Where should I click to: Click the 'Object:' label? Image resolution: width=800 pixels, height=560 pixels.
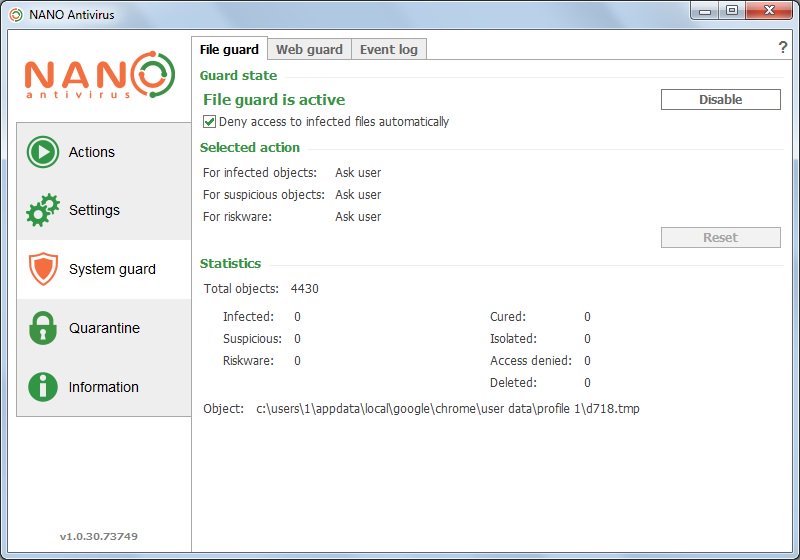pyautogui.click(x=223, y=409)
